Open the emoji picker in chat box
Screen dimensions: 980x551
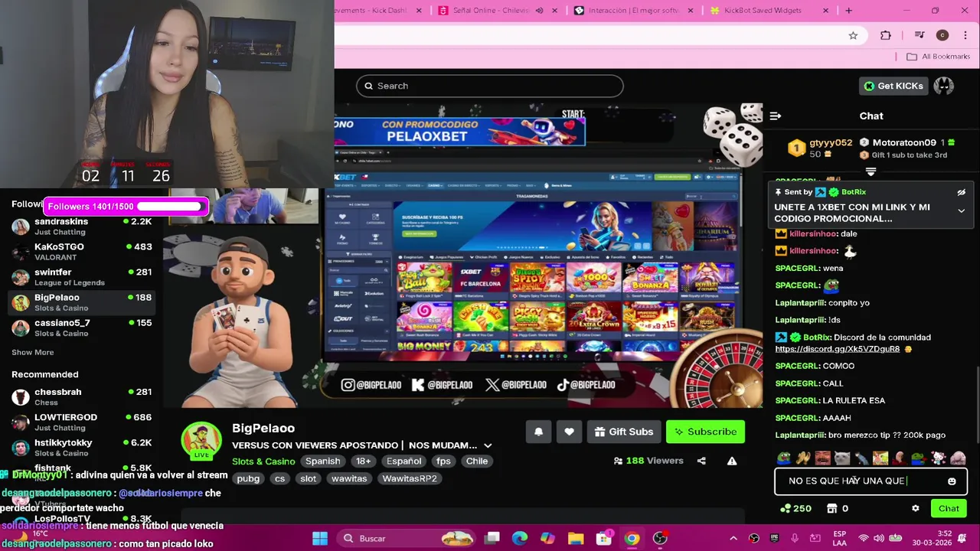[x=952, y=481]
